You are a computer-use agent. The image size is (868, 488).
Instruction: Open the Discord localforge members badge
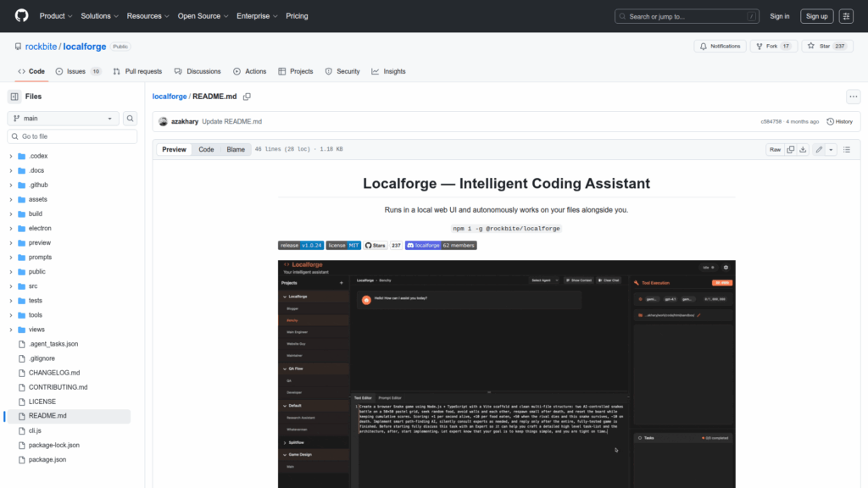[441, 245]
